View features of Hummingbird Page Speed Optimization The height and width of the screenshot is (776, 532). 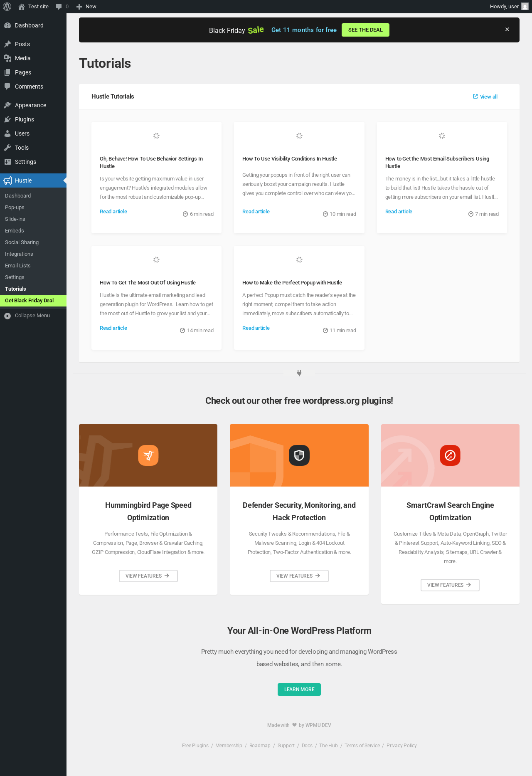pos(148,576)
